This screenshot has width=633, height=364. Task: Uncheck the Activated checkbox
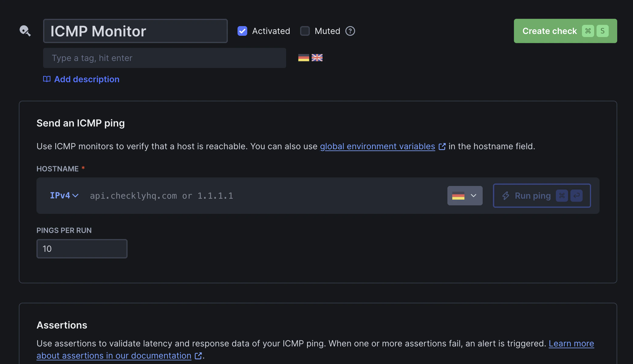click(x=242, y=31)
